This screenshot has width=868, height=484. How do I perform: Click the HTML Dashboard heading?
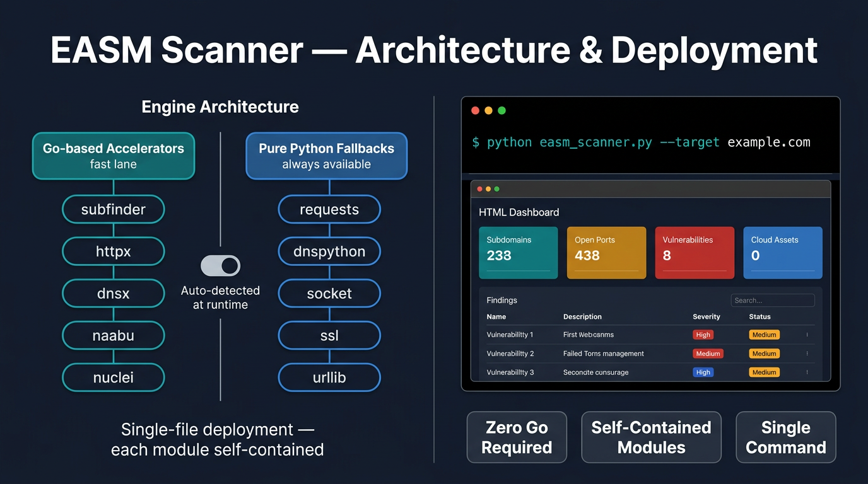click(519, 212)
